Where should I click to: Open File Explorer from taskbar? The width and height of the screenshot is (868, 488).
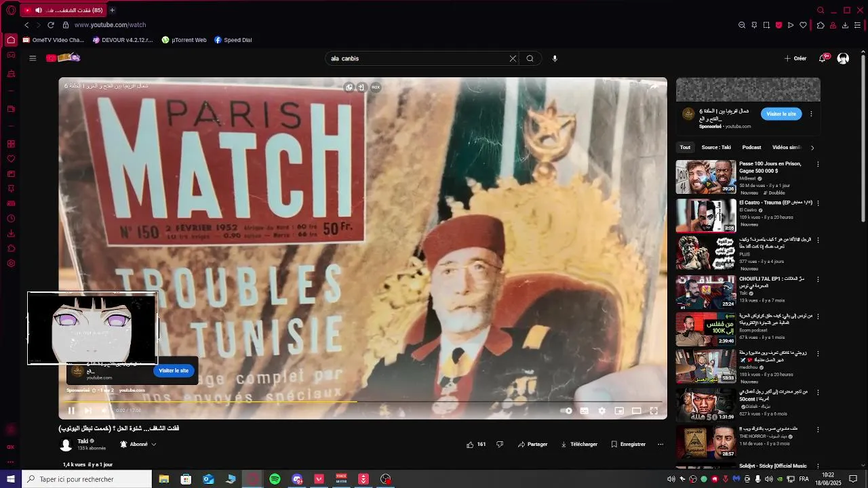point(164,479)
